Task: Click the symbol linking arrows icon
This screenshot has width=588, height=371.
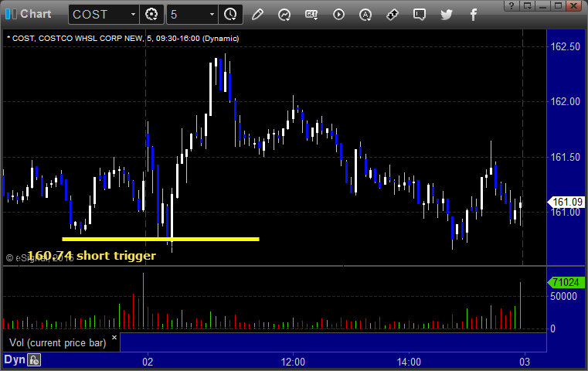Action: tap(393, 15)
